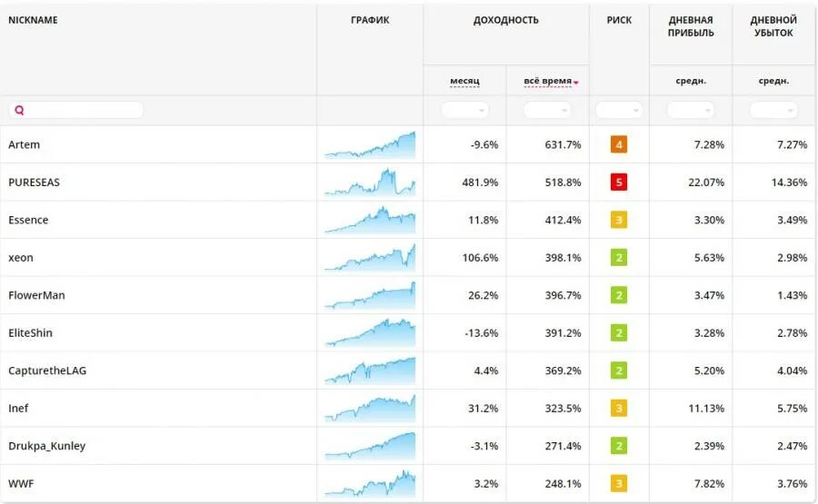Open trader FlowerMan's profile
Screen dimensions: 818x504
36,295
